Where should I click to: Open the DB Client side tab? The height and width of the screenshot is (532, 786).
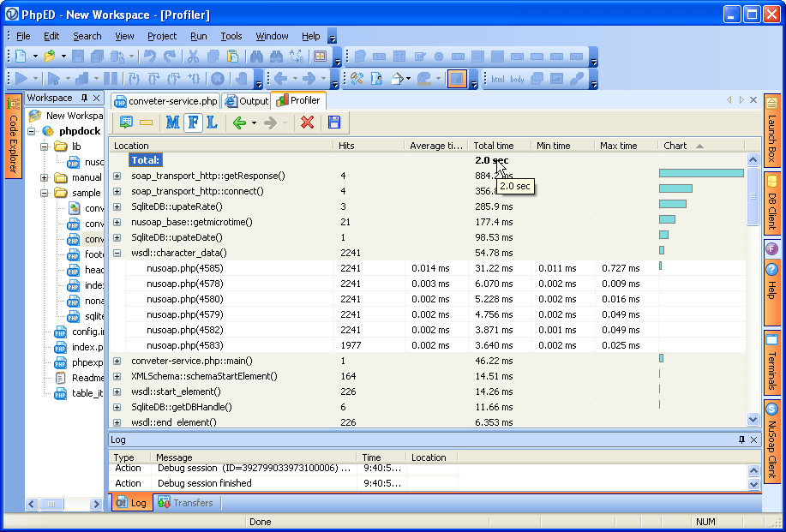(772, 203)
